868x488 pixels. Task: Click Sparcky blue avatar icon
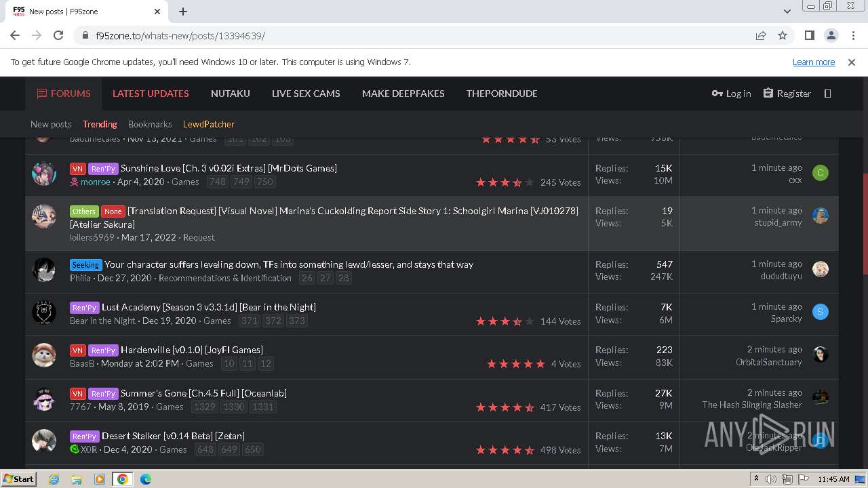pos(821,312)
